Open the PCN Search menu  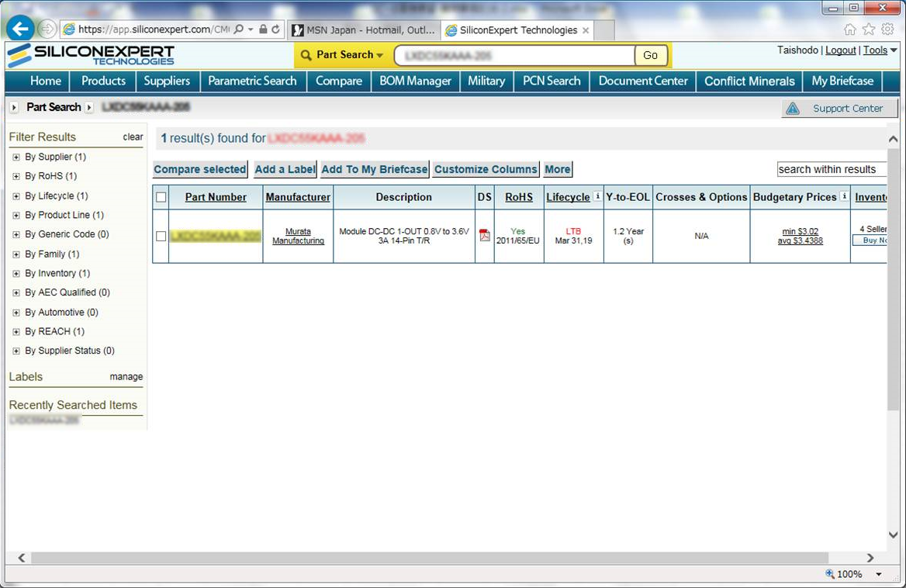coord(552,81)
